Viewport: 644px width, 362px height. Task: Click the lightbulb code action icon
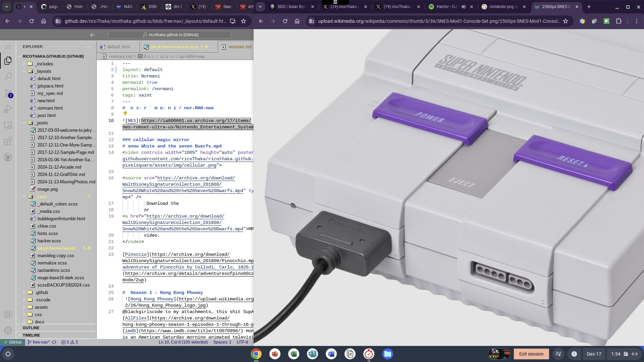click(x=125, y=114)
